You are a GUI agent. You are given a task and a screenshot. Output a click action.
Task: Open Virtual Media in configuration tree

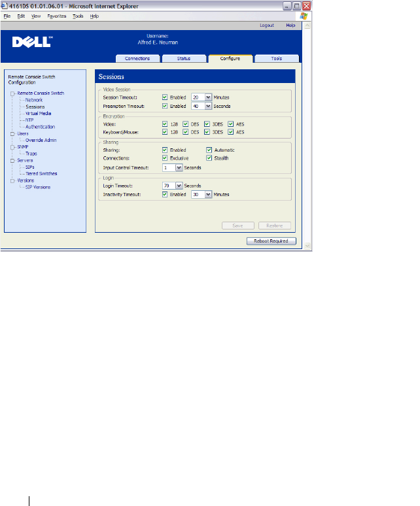(x=38, y=113)
